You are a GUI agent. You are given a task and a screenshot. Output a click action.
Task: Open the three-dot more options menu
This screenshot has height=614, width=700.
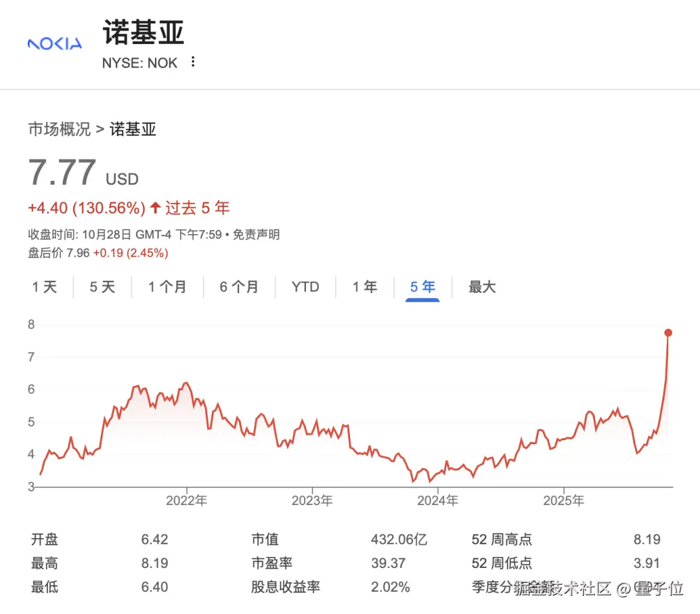[x=192, y=62]
